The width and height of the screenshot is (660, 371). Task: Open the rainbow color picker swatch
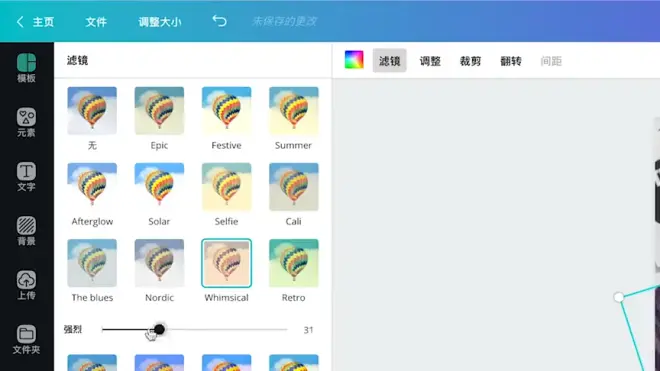pos(354,60)
